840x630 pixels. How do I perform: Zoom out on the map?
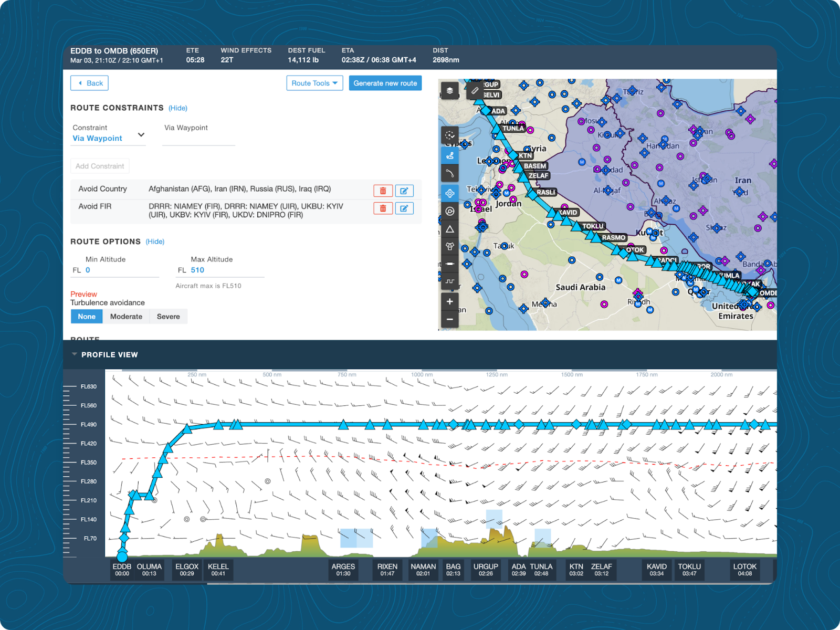(x=450, y=319)
